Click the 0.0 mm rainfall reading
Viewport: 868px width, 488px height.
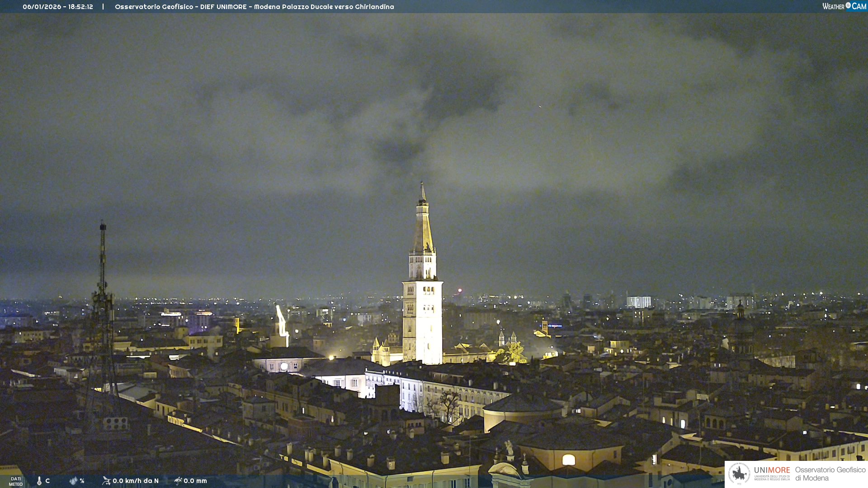195,481
